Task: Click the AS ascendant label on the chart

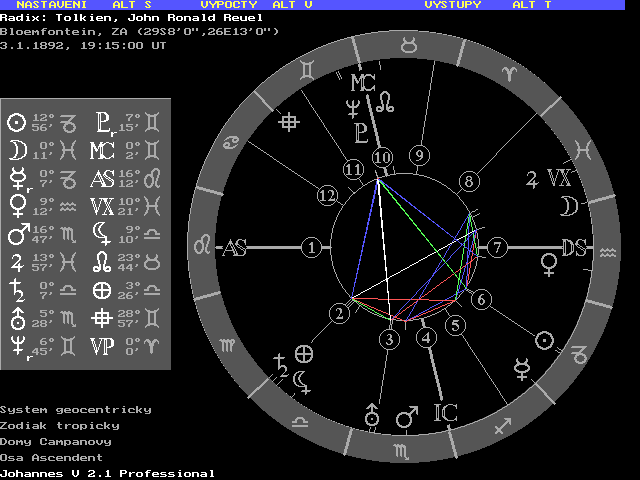Action: click(x=234, y=248)
